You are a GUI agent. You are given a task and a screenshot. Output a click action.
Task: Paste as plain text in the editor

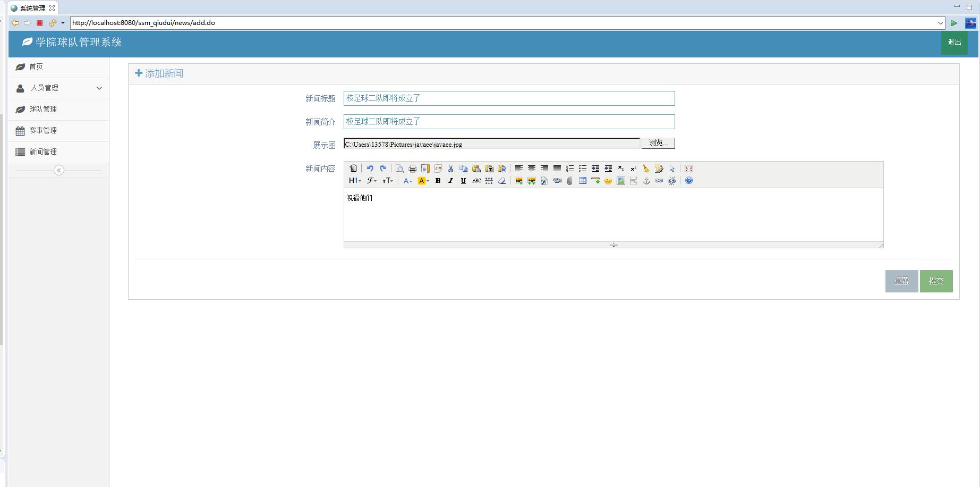489,169
